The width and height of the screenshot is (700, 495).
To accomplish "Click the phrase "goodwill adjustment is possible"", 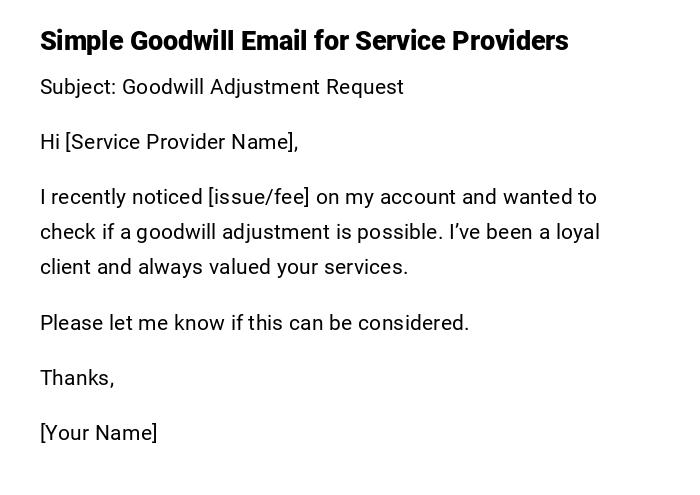I will [x=289, y=232].
